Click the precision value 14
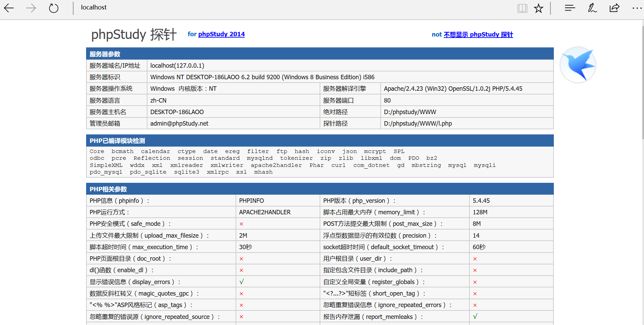The width and height of the screenshot is (644, 325). pyautogui.click(x=476, y=236)
